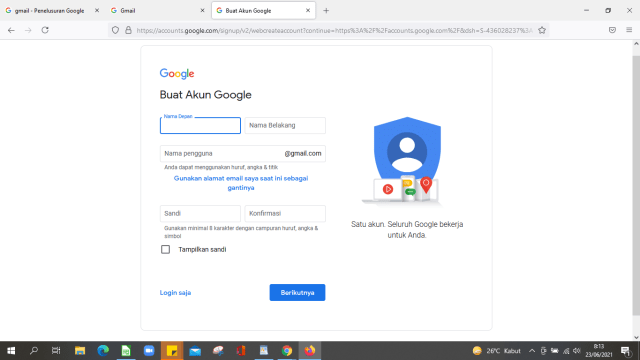Open Task View on the taskbar
This screenshot has height=360, width=640.
[56, 351]
